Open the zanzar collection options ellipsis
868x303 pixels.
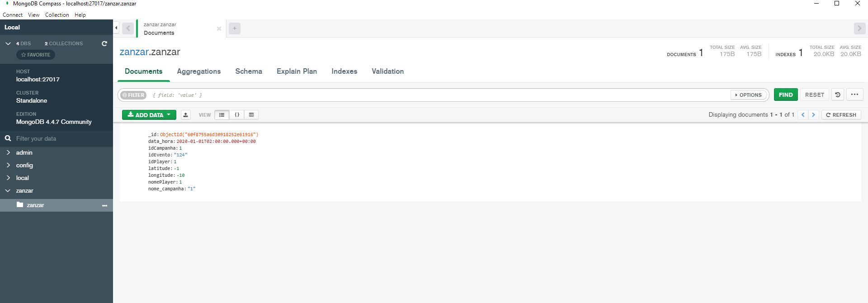pos(104,205)
